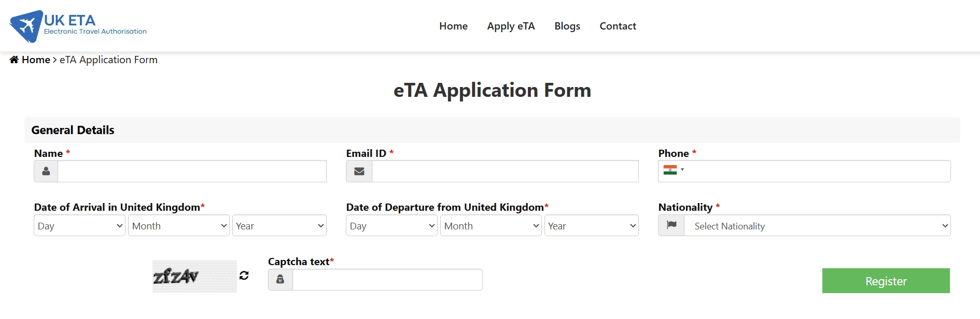980x319 pixels.
Task: Click the lock icon beside captcha field
Action: 281,280
